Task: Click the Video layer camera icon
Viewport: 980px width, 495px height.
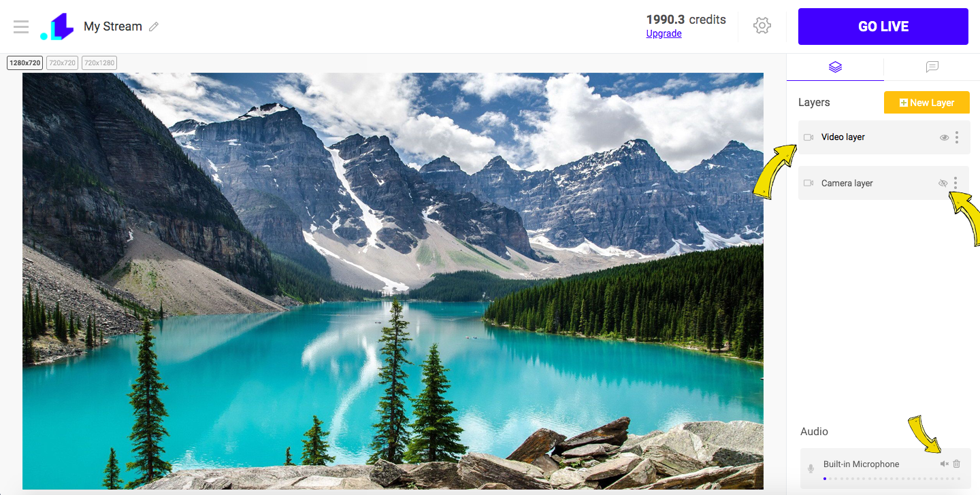Action: coord(808,137)
